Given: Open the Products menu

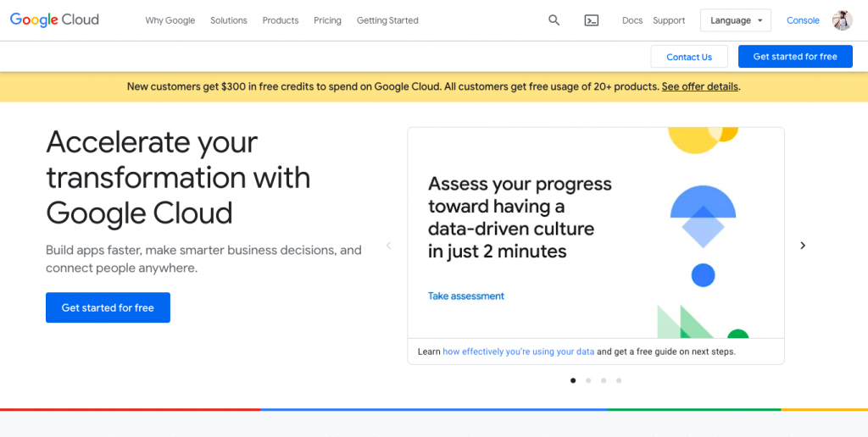Looking at the screenshot, I should click(280, 20).
